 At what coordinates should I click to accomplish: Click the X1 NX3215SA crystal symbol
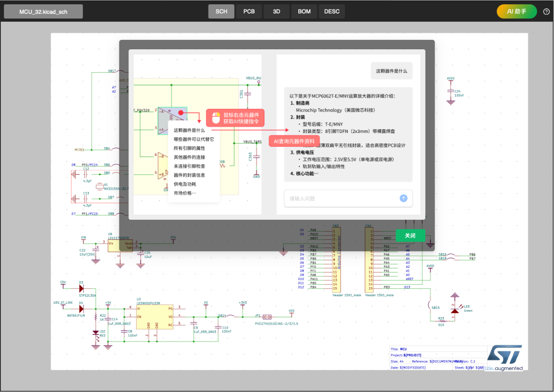coord(100,186)
